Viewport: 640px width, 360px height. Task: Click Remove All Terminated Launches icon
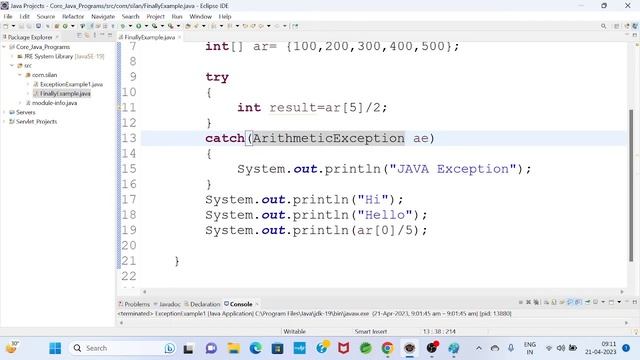(x=536, y=302)
